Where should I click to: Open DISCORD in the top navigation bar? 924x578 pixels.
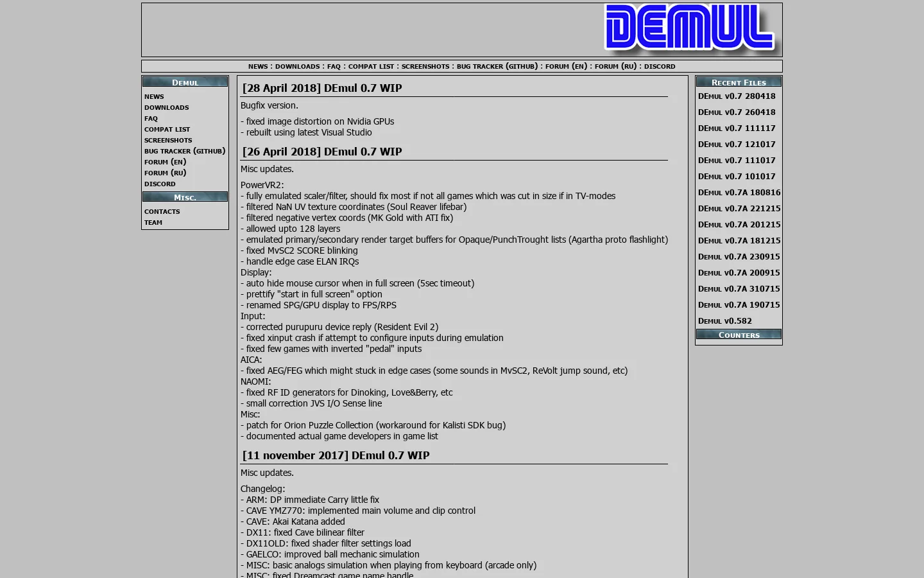pyautogui.click(x=660, y=66)
